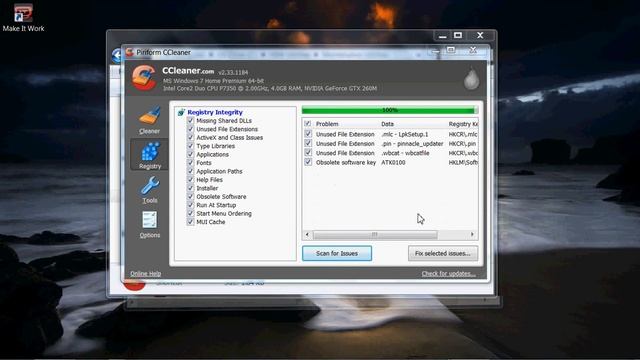Toggle Installer checkbox
Image resolution: width=640 pixels, height=360 pixels.
[x=190, y=188]
